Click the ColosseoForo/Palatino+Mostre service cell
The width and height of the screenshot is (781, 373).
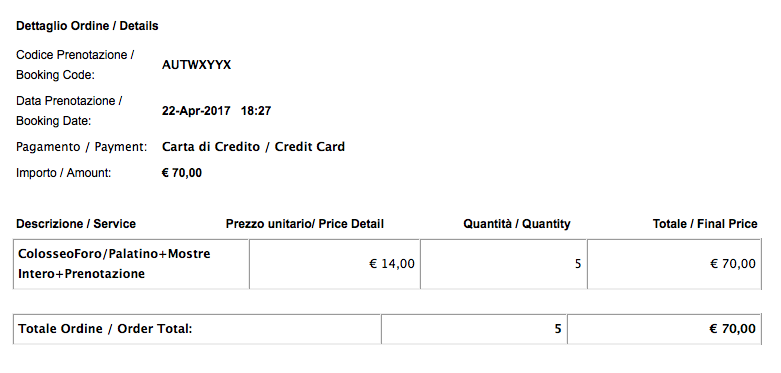tap(131, 264)
